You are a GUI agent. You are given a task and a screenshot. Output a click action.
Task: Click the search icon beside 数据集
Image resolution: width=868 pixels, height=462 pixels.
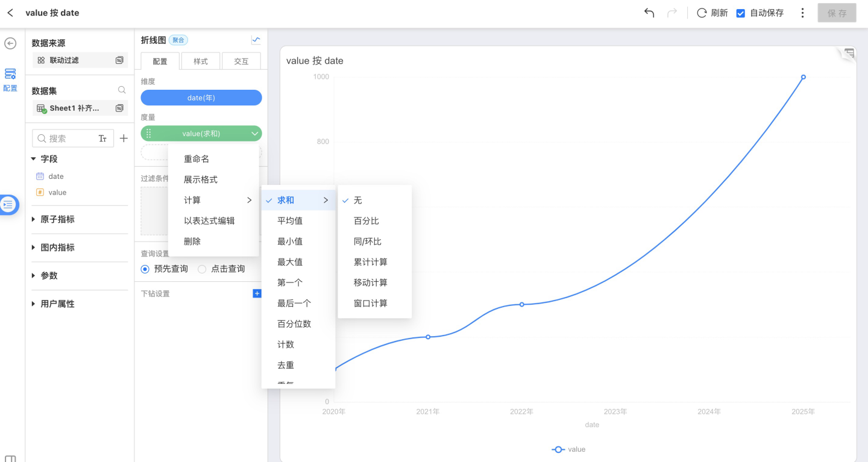click(122, 90)
